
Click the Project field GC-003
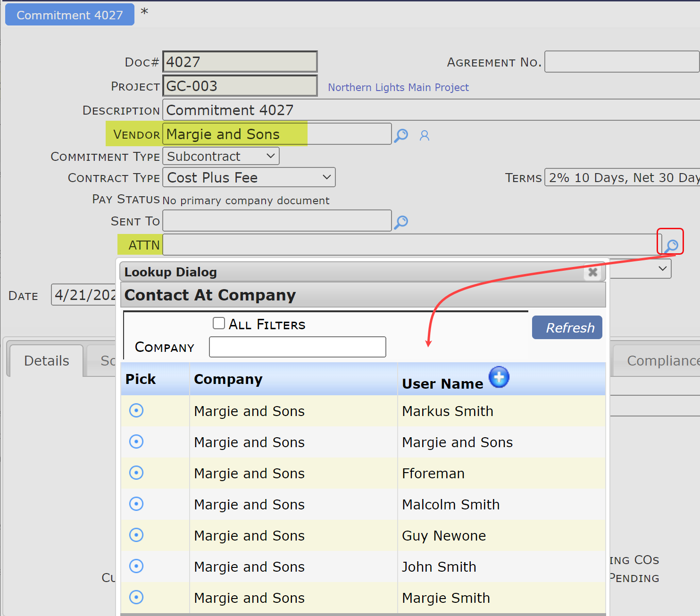tap(240, 86)
